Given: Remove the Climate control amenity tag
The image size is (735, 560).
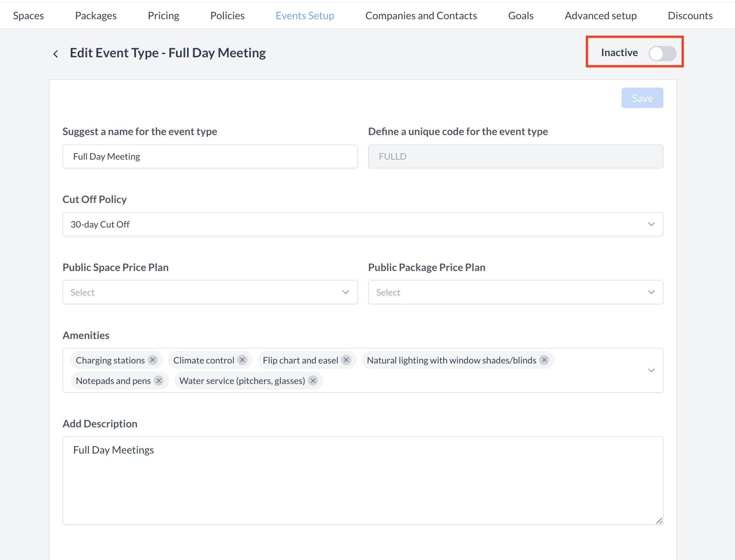Looking at the screenshot, I should click(x=242, y=360).
